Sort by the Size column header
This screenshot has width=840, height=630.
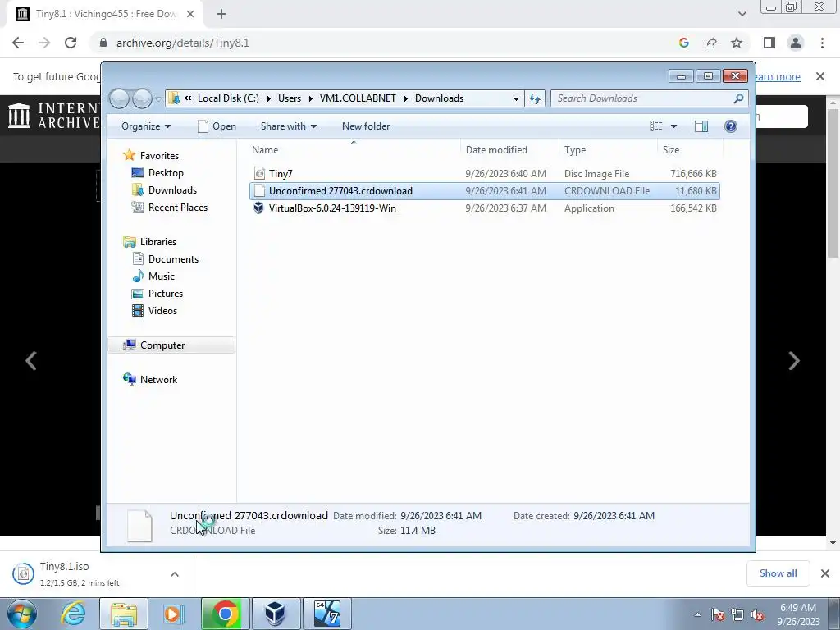point(690,150)
